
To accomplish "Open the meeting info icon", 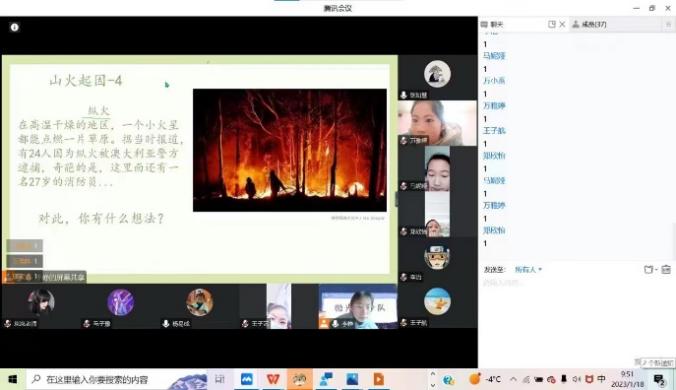I will (x=15, y=27).
